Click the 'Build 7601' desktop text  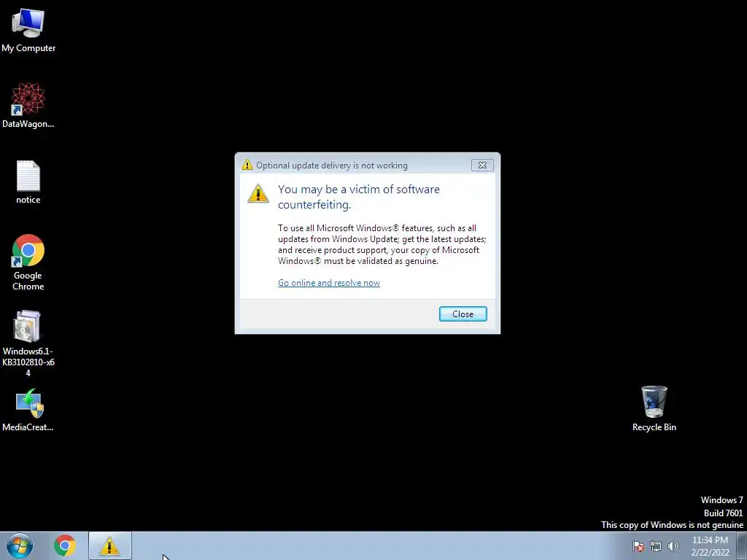pyautogui.click(x=723, y=513)
